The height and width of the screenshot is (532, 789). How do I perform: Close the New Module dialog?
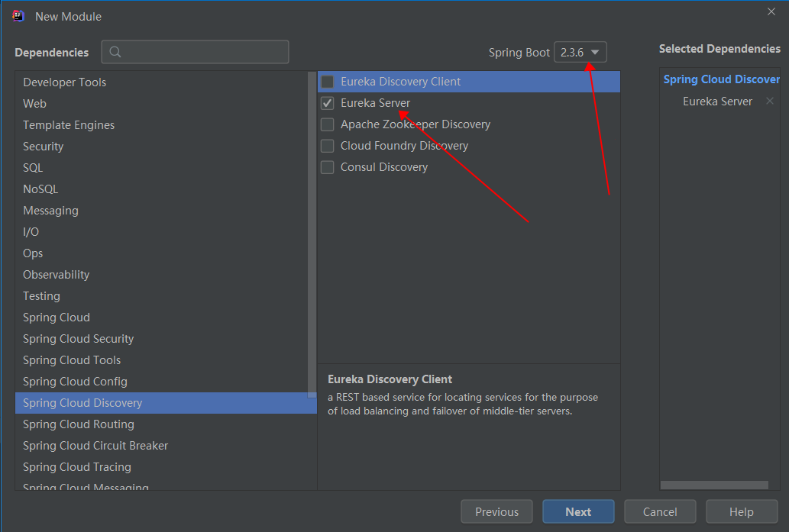click(x=771, y=11)
